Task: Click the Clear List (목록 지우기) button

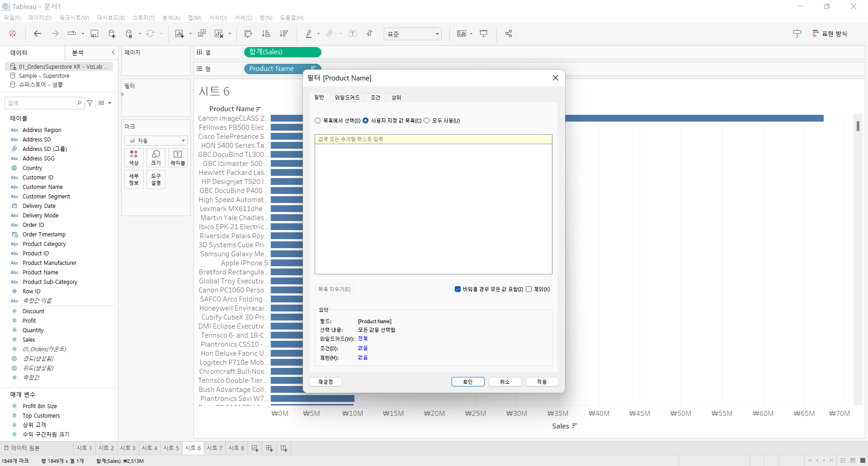Action: [x=334, y=289]
